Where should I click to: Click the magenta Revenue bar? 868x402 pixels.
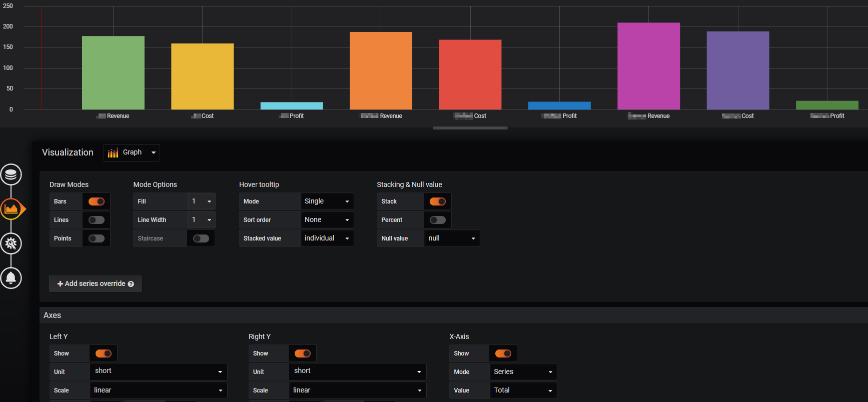point(649,66)
